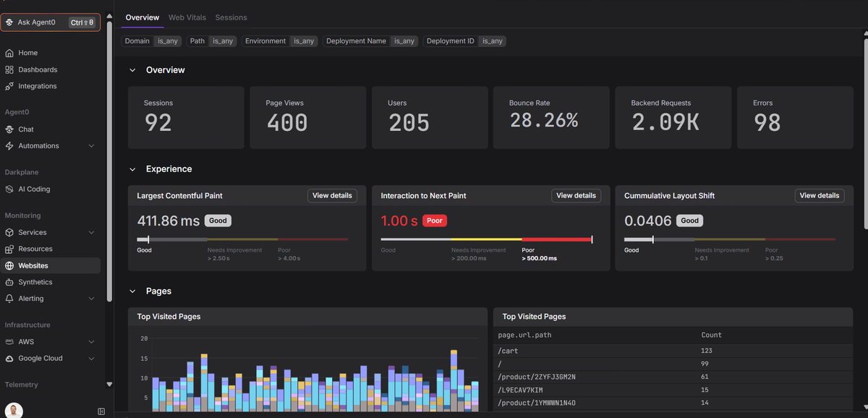Expand the Google Cloud submenu chevron
This screenshot has width=868, height=418.
pyautogui.click(x=91, y=359)
